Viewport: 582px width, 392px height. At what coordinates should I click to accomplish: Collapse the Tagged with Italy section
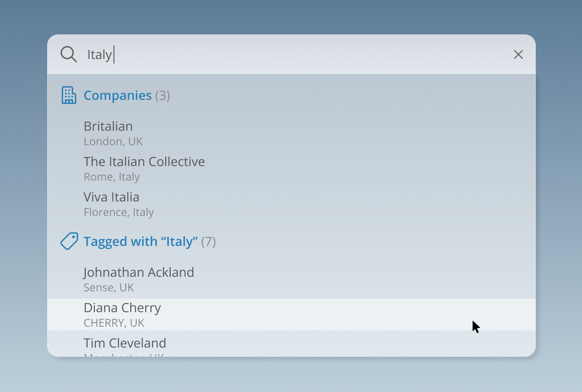click(140, 241)
